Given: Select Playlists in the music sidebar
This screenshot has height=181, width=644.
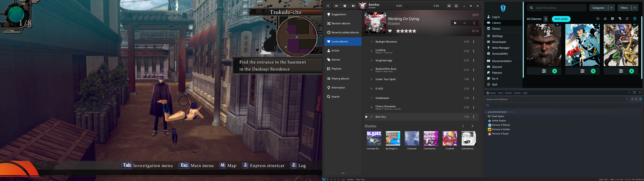Looking at the screenshot, I should (336, 69).
